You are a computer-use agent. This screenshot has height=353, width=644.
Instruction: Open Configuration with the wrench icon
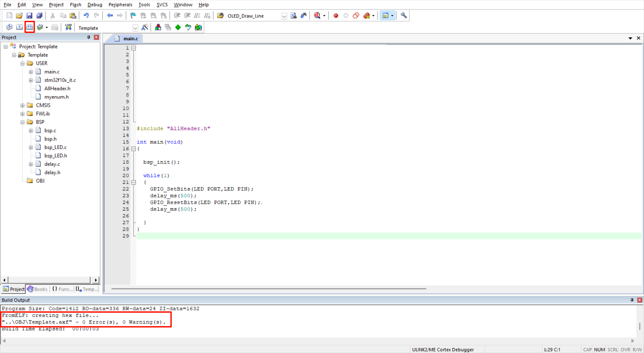pos(404,15)
